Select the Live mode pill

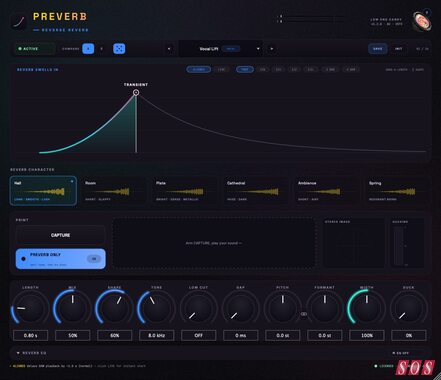pyautogui.click(x=221, y=69)
